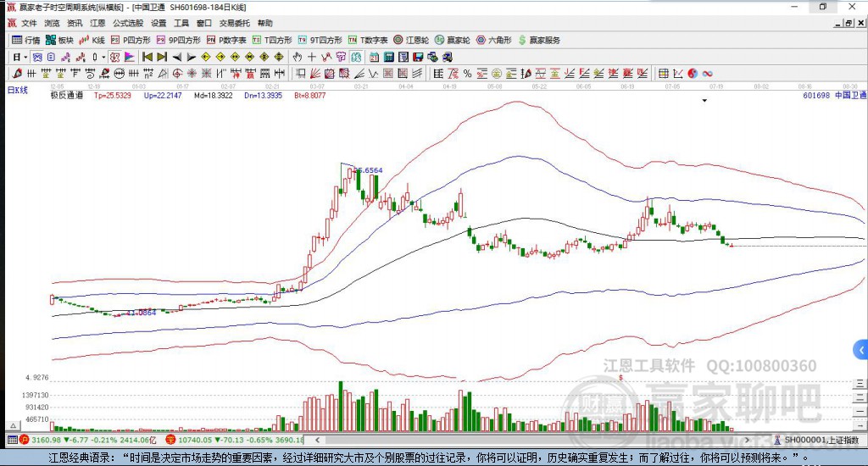Open the 公式选股 menu
This screenshot has height=466, width=868.
(128, 23)
